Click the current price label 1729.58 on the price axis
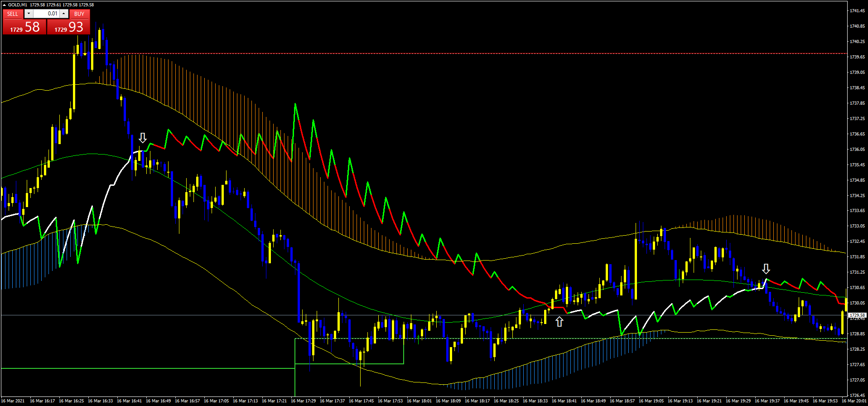 pyautogui.click(x=857, y=315)
